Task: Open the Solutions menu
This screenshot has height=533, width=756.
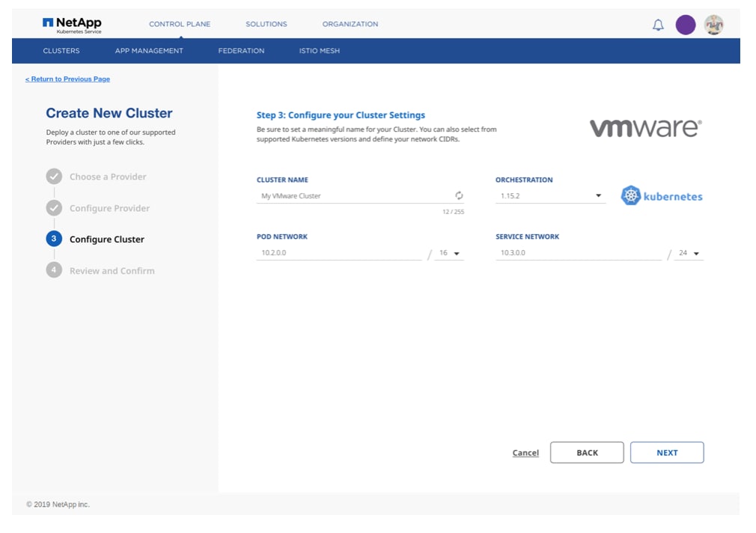Action: tap(266, 24)
